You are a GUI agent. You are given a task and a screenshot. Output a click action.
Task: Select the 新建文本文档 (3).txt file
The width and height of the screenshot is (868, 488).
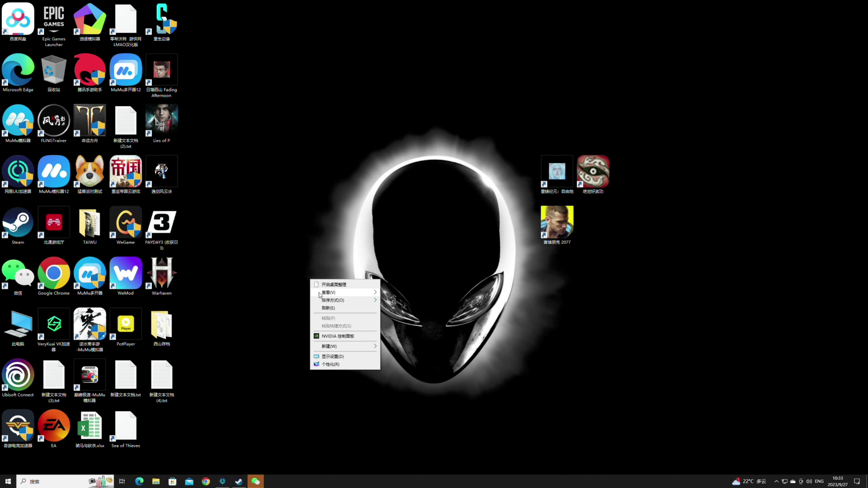click(54, 381)
